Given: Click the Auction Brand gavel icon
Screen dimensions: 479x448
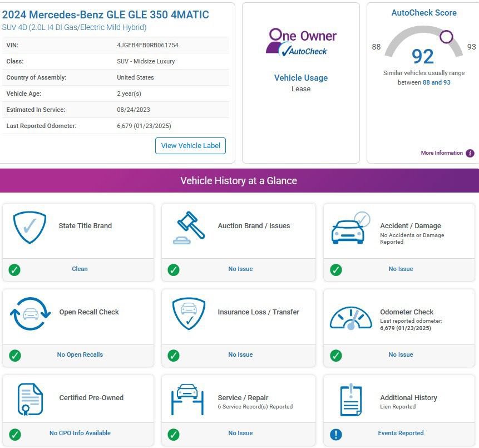Looking at the screenshot, I should pyautogui.click(x=189, y=228).
